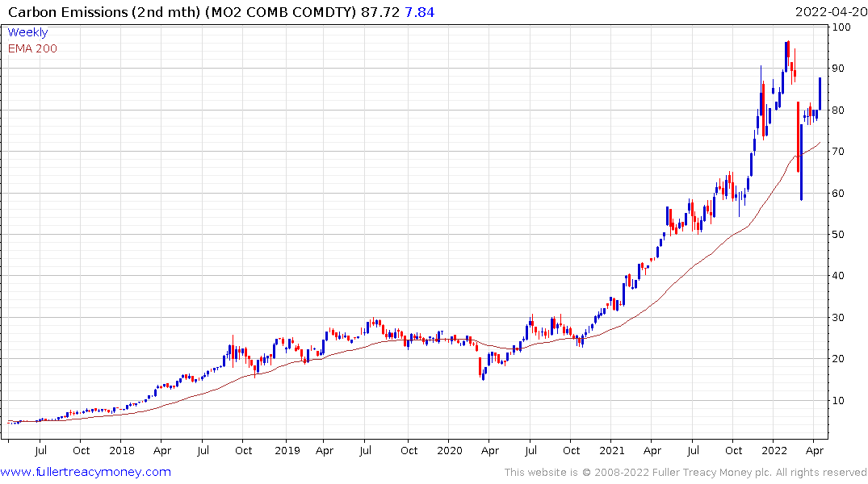Click the 100 price axis label
Viewport: 868px width, 484px height.
coord(841,27)
